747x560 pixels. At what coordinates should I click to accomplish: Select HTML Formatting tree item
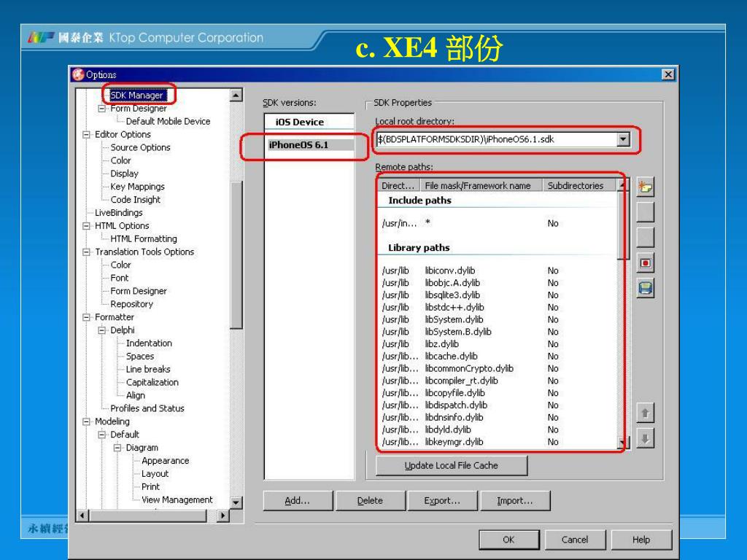tap(144, 238)
